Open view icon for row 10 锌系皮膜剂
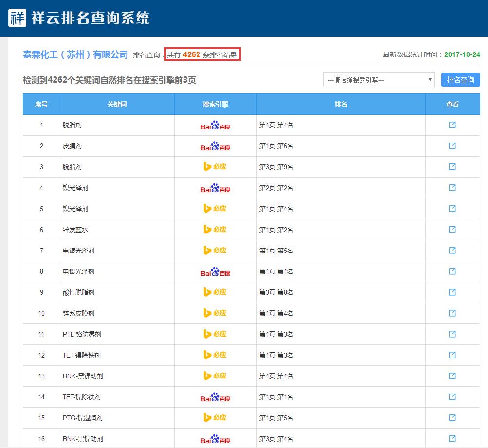Viewport: 488px width, 448px height. 452,313
